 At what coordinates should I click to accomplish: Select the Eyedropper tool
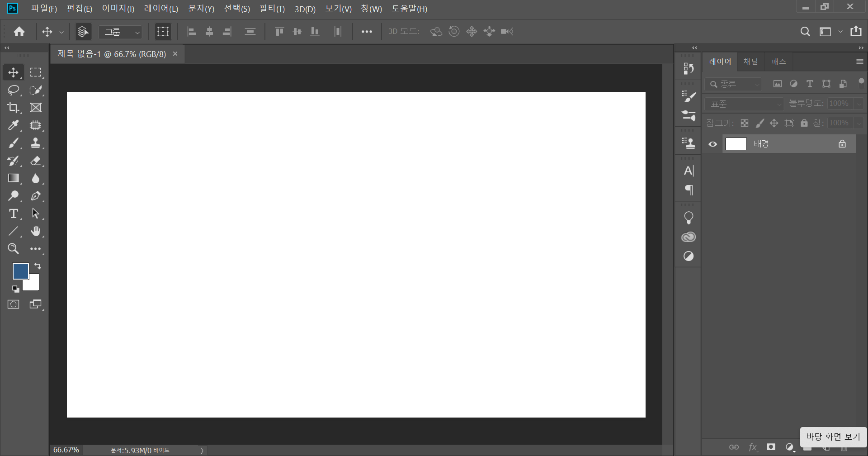(13, 125)
